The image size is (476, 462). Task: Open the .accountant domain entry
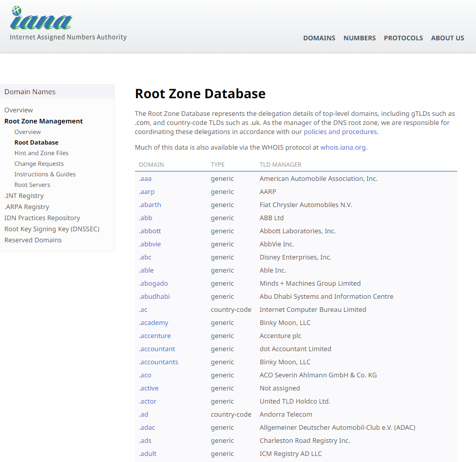[x=157, y=349]
